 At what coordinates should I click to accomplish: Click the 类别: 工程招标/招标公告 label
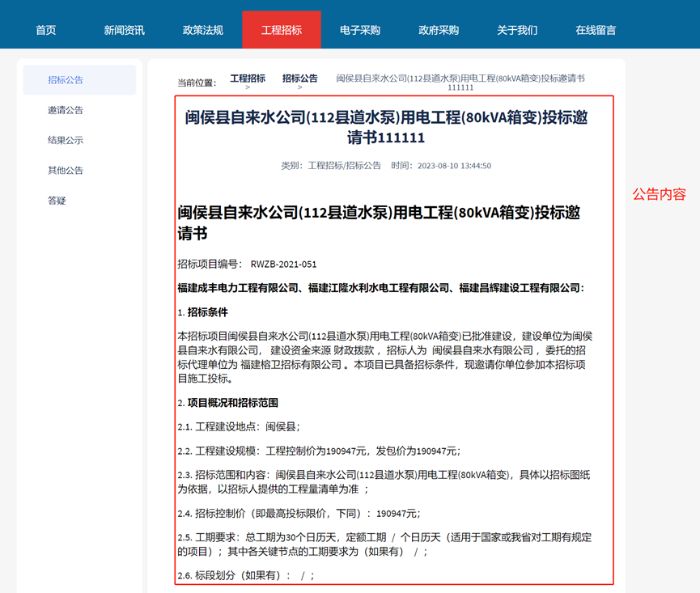[331, 166]
